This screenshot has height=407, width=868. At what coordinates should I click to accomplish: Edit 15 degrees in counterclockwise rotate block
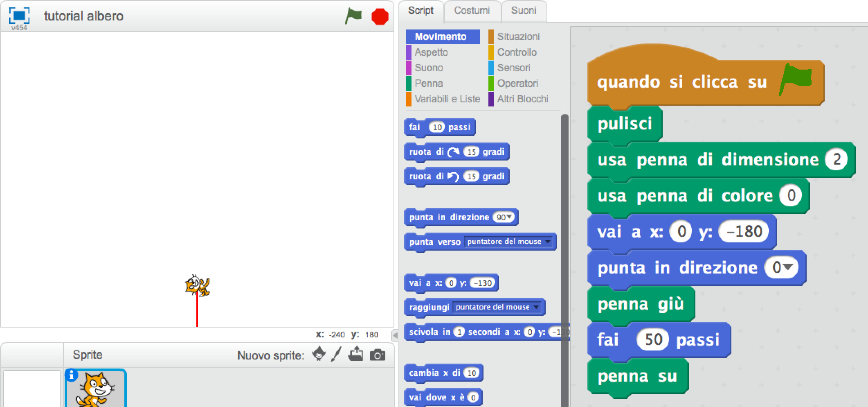pos(471,176)
